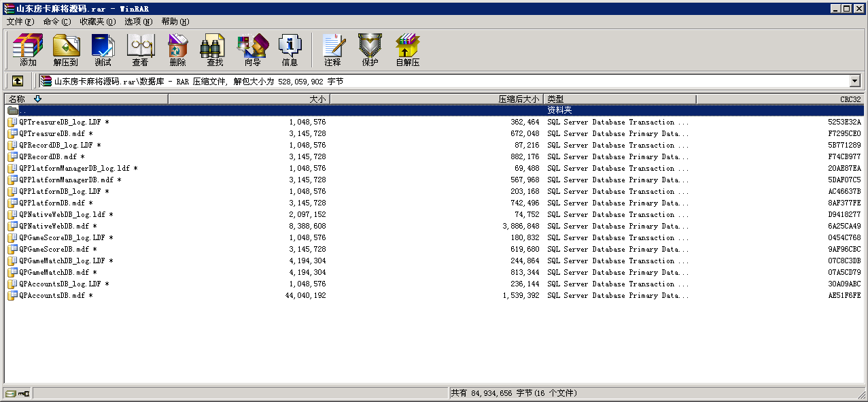868x402 pixels.
Task: Select the parent folder ".." row
Action: (23, 110)
